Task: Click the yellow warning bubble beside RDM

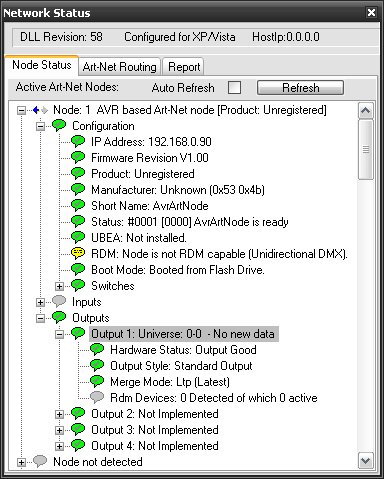Action: 78,254
